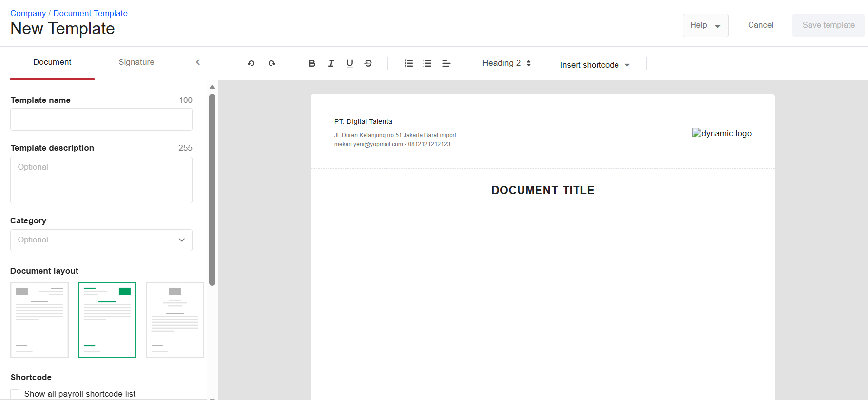This screenshot has height=400, width=868.
Task: Click the redo icon in toolbar
Action: [x=272, y=63]
